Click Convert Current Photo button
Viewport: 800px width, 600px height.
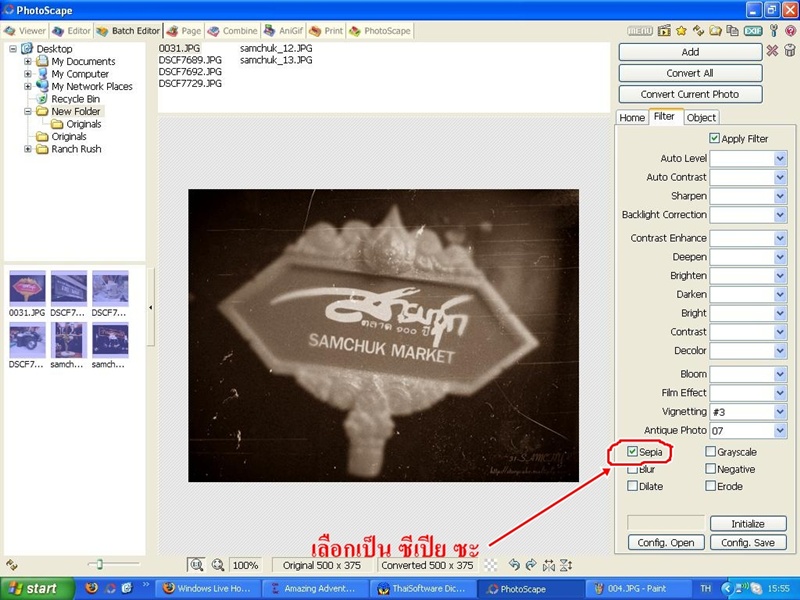(690, 94)
